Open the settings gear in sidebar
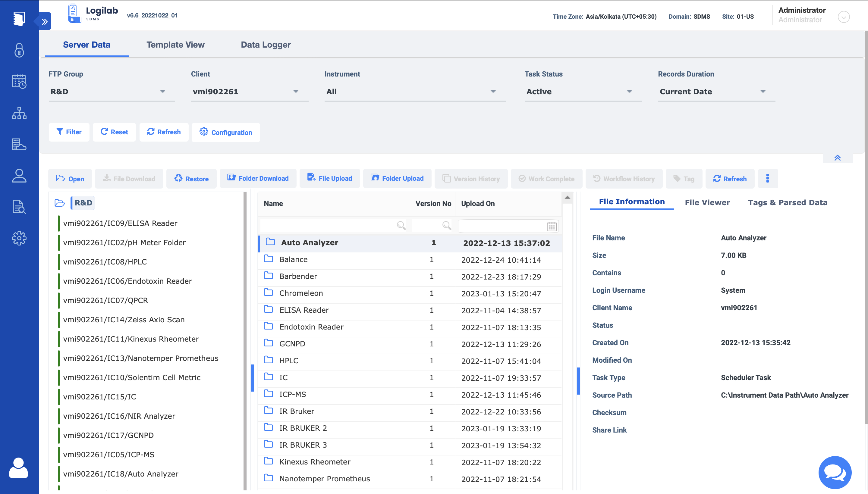The height and width of the screenshot is (494, 868). click(x=19, y=238)
